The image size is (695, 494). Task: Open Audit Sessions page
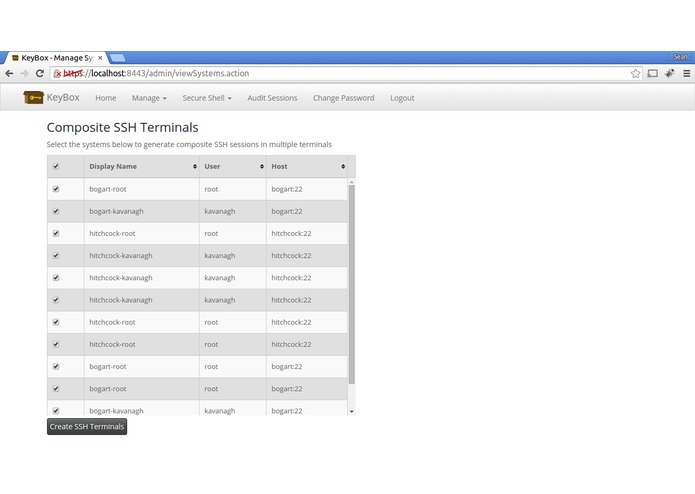(x=272, y=98)
